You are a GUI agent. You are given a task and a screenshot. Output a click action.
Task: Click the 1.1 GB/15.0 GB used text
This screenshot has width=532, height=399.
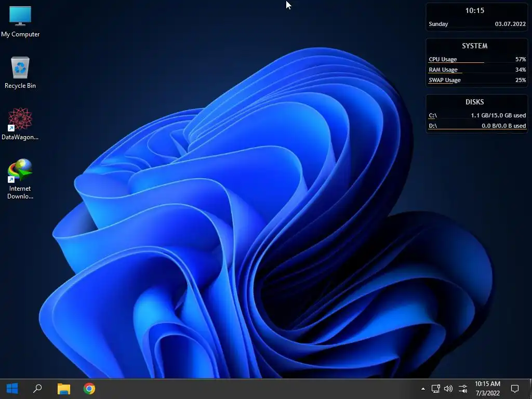pos(498,115)
